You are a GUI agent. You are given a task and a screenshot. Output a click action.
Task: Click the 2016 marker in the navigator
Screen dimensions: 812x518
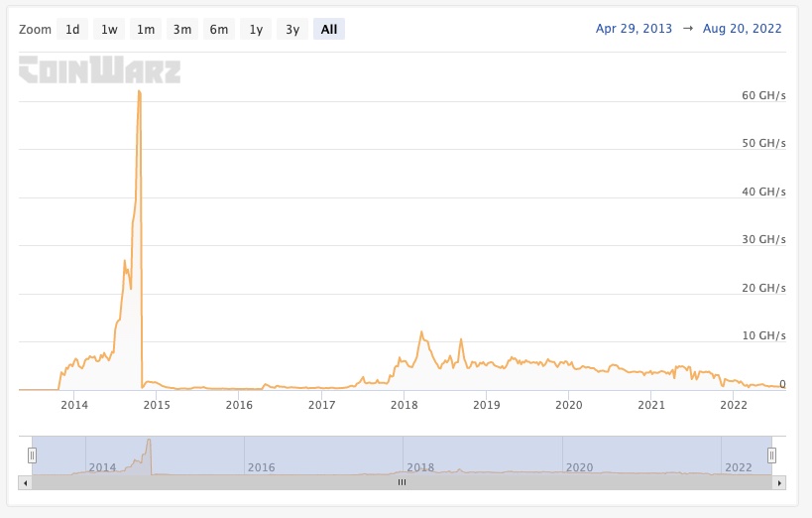click(261, 467)
